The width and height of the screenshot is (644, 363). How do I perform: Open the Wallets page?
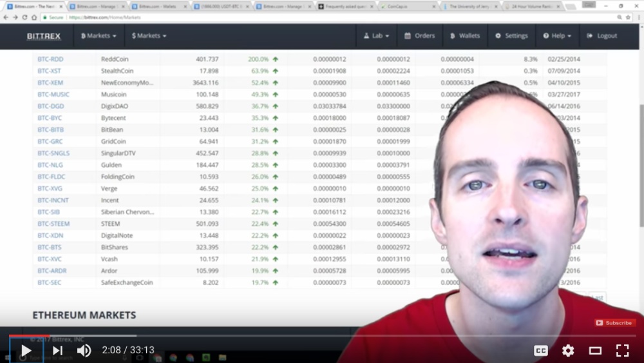click(465, 35)
